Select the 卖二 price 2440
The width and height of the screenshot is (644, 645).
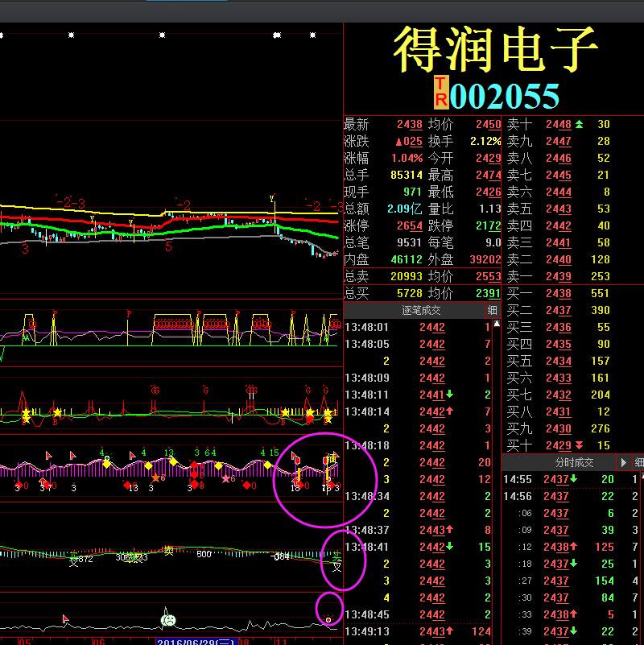click(559, 259)
